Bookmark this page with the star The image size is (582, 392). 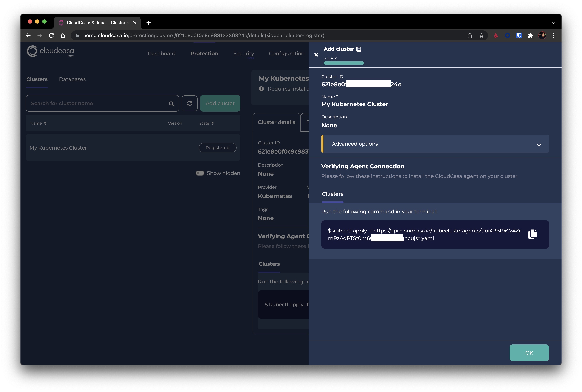(x=481, y=36)
